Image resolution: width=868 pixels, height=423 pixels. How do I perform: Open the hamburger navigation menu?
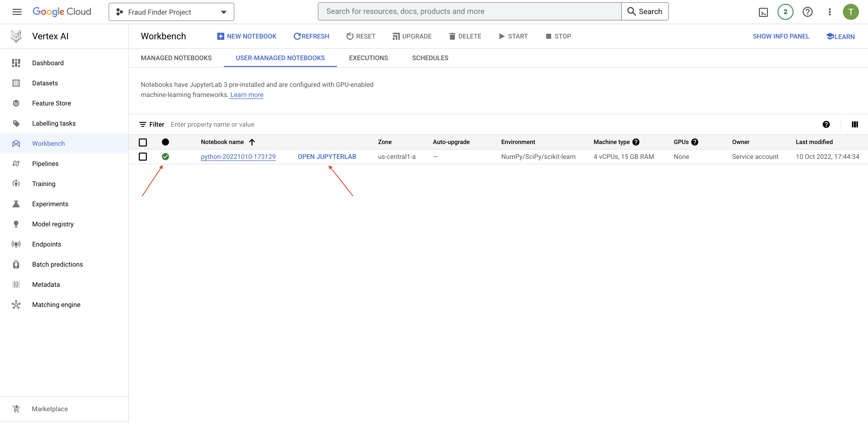(x=17, y=12)
